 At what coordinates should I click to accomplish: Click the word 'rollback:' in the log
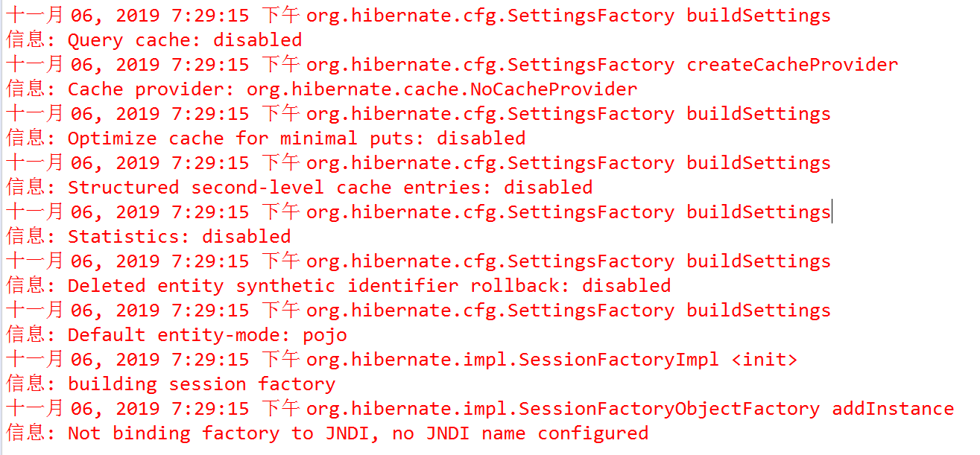520,286
